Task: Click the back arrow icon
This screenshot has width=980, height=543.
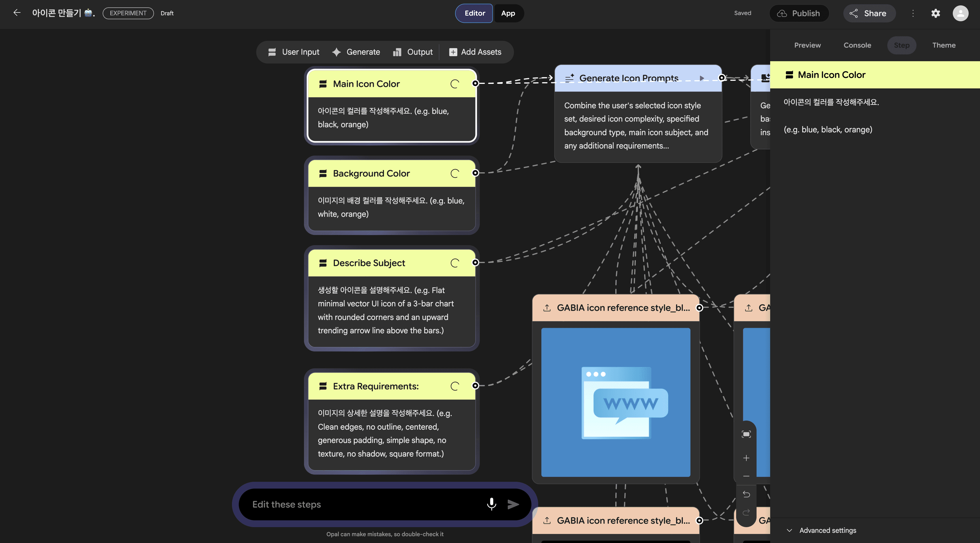Action: tap(17, 13)
